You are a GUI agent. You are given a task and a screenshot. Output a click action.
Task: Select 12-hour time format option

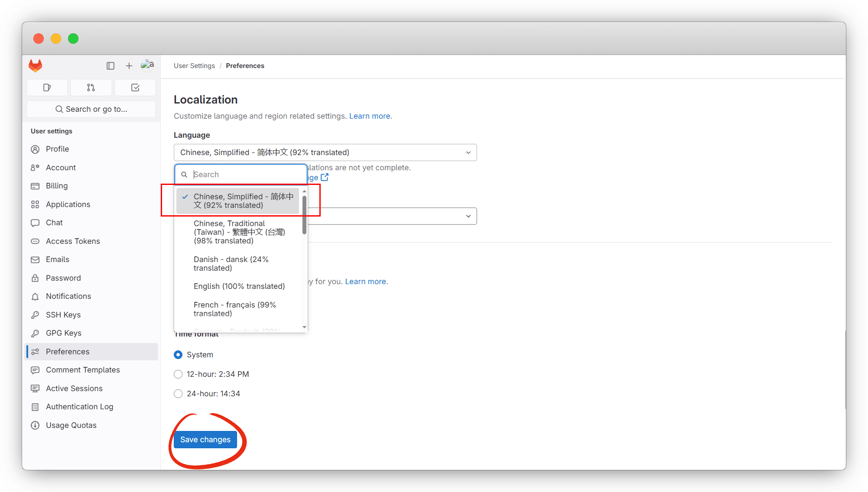coord(178,374)
